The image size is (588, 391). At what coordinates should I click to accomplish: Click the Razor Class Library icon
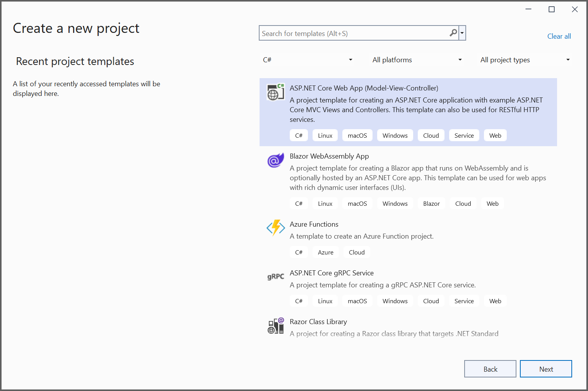(275, 326)
